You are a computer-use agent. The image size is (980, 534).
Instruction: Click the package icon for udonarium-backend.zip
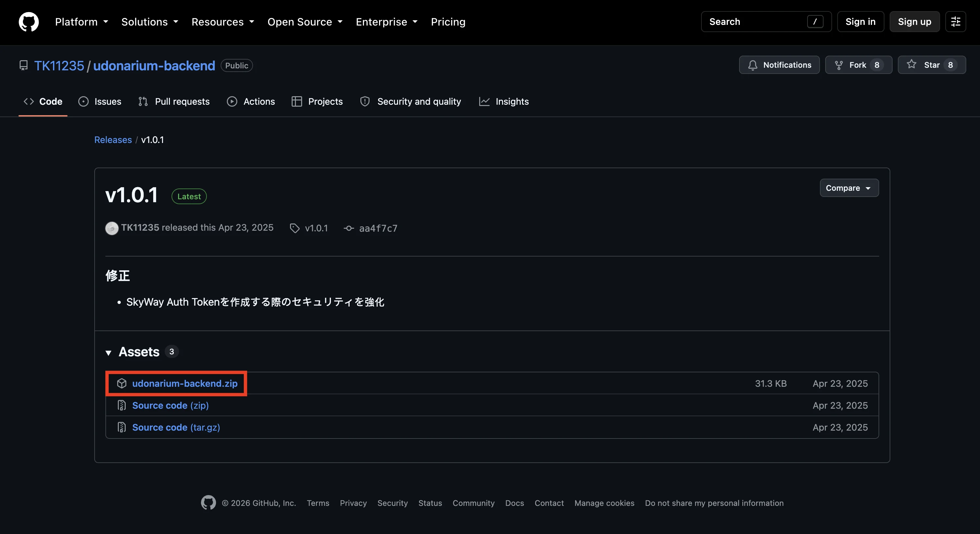[x=122, y=383]
